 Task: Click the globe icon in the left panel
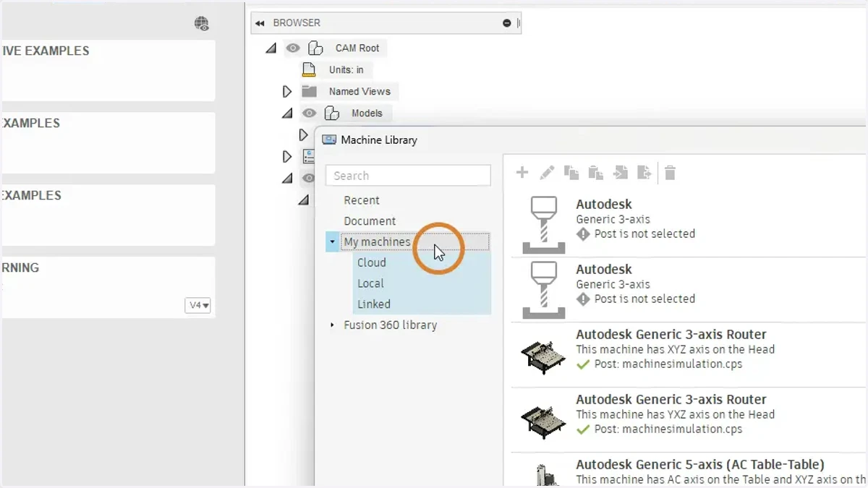click(202, 24)
